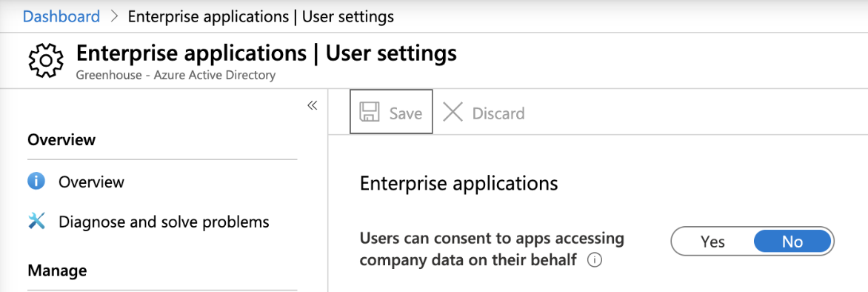This screenshot has height=292, width=868.
Task: Click the Discard text label in toolbar
Action: coord(498,113)
